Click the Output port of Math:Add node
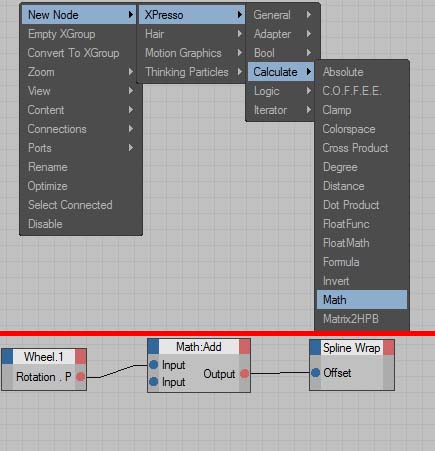This screenshot has width=435, height=451. (x=244, y=374)
